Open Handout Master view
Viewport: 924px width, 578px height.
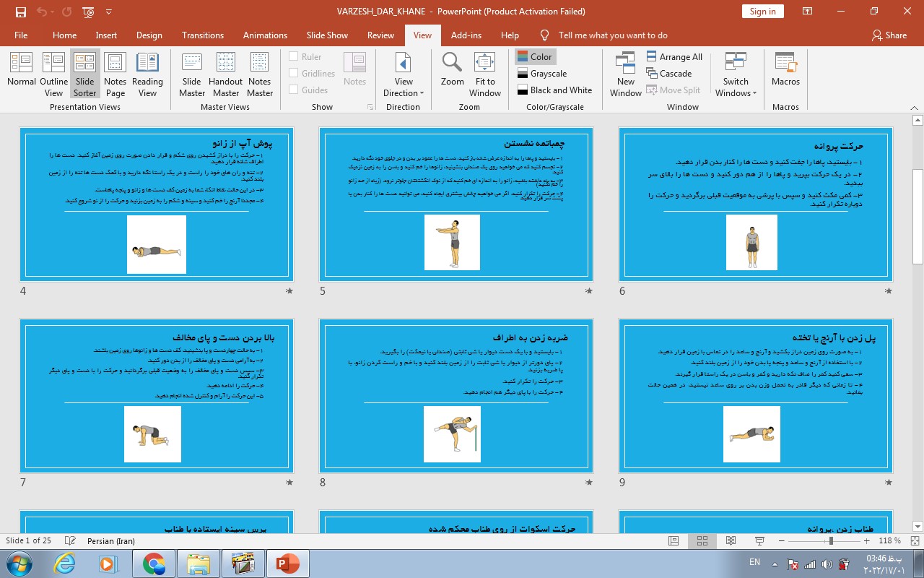pyautogui.click(x=226, y=73)
